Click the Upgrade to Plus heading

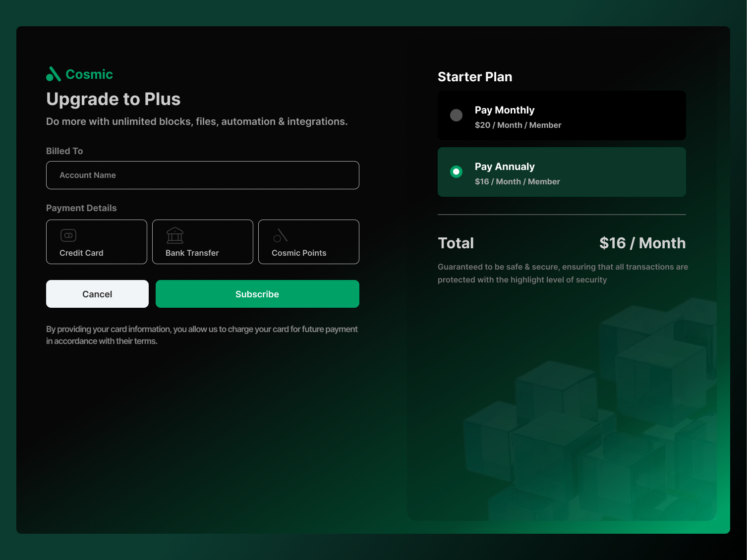[x=113, y=99]
